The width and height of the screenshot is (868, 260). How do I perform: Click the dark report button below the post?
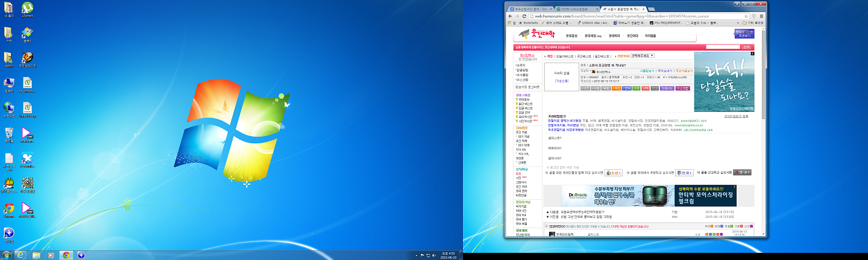point(743,172)
